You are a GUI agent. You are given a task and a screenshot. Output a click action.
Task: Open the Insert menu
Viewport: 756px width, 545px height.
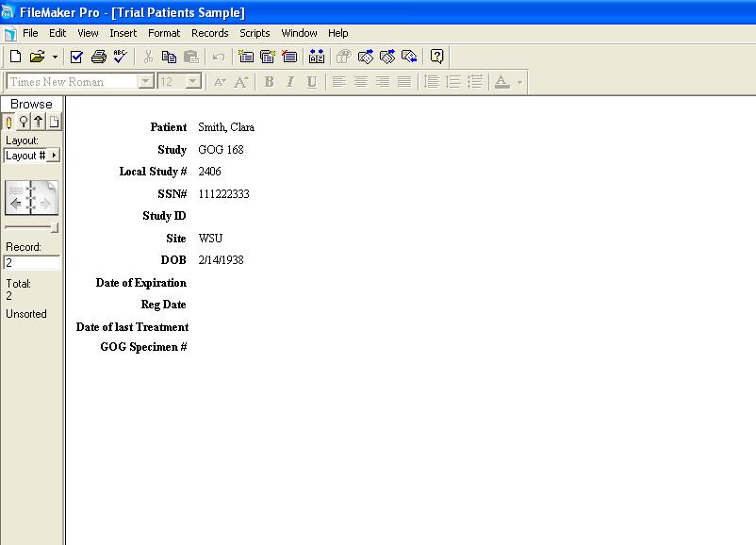point(123,33)
